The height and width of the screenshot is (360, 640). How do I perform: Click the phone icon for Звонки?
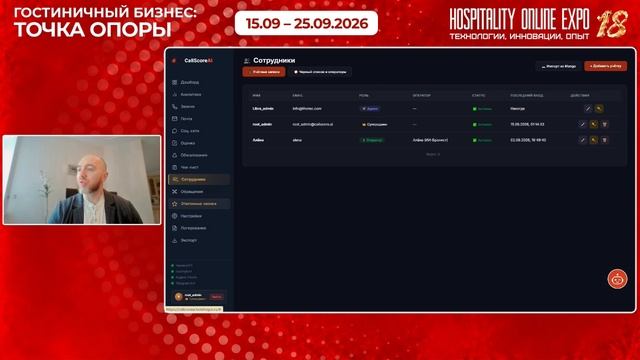coord(175,107)
